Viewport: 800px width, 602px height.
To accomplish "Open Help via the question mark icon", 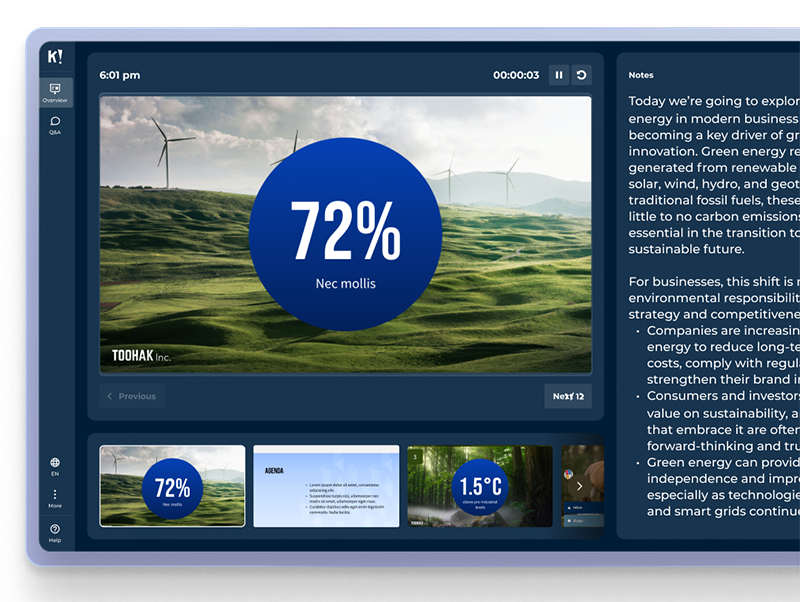I will (55, 530).
